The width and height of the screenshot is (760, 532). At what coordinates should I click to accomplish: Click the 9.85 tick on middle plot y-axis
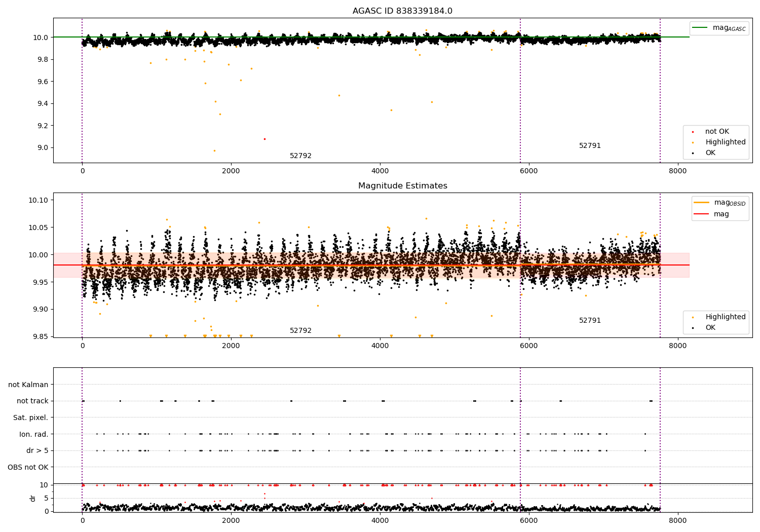[41, 337]
